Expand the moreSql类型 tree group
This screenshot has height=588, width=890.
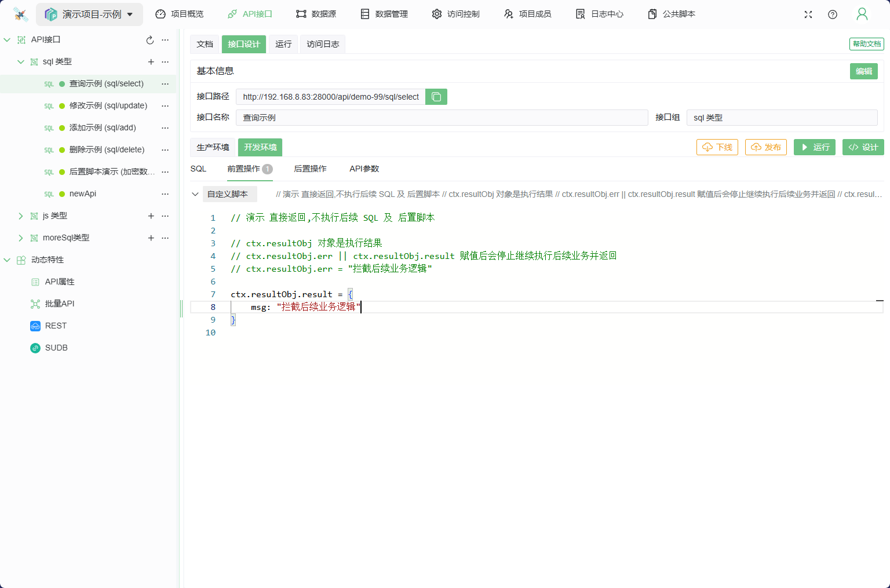click(21, 238)
